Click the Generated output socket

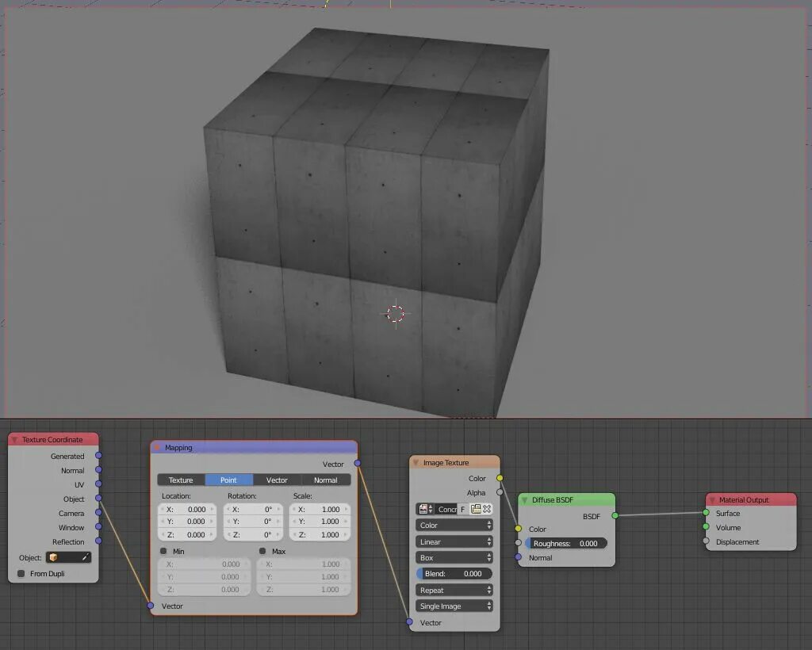[x=98, y=456]
